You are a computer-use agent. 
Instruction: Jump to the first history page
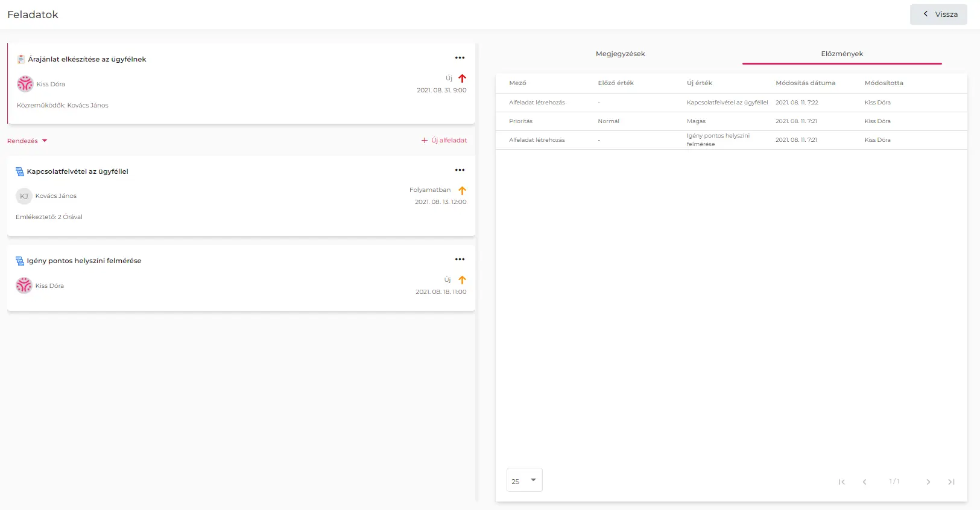point(842,482)
